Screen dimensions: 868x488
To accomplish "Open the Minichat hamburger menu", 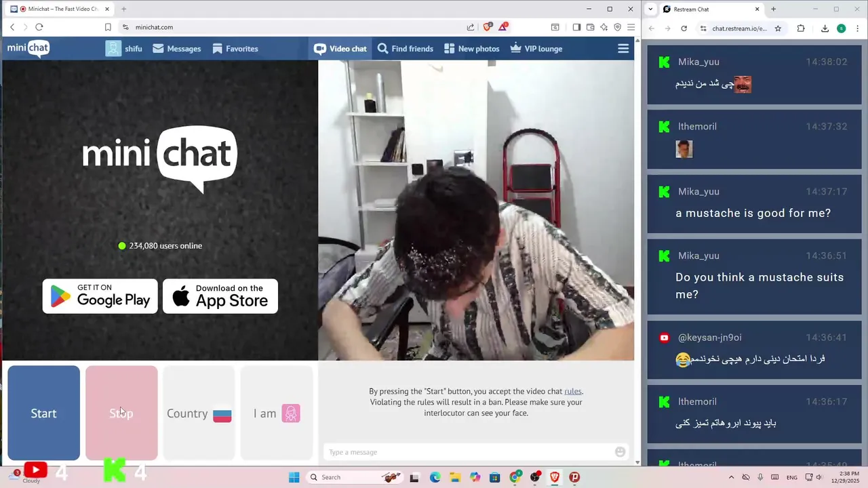I will coord(623,49).
